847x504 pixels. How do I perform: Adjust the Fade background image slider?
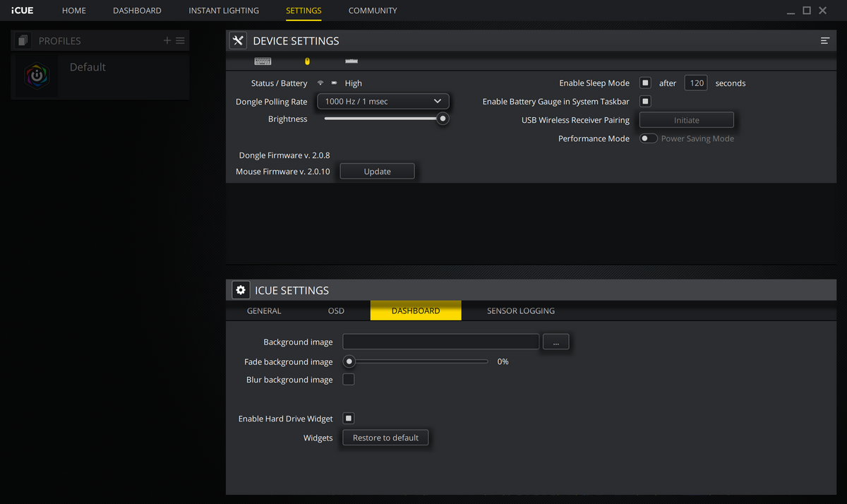[x=349, y=361]
